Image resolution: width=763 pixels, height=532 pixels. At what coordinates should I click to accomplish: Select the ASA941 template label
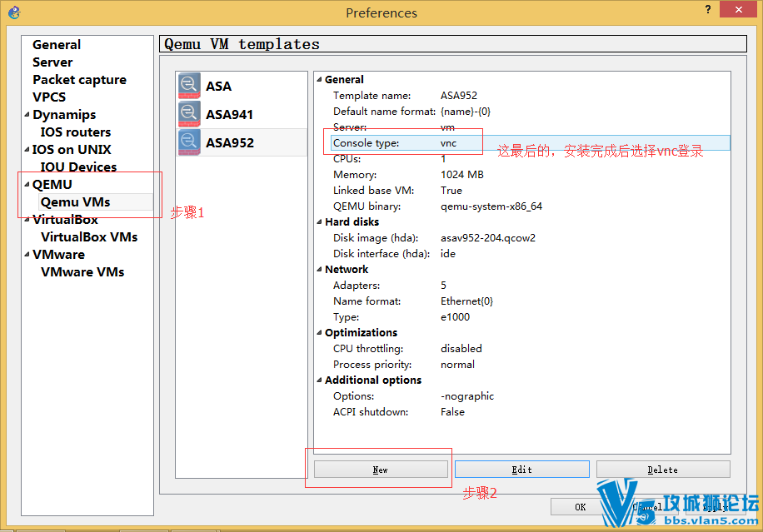(x=229, y=114)
